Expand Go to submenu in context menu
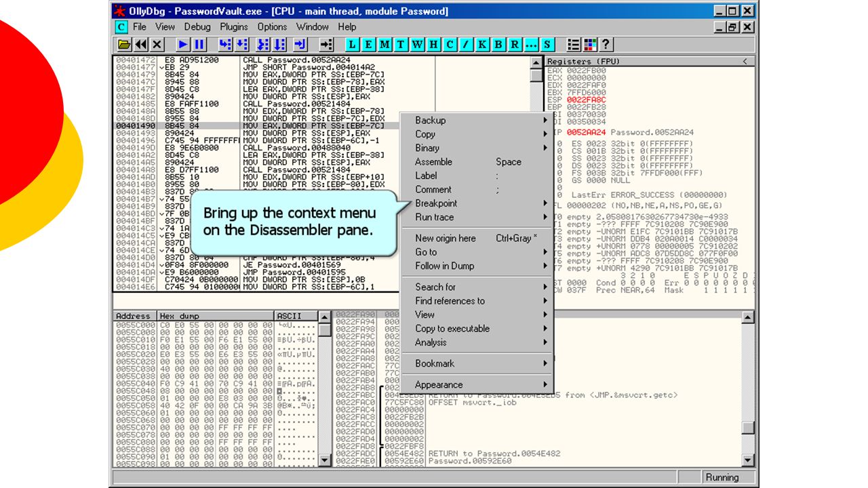Viewport: 868px width, 488px height. [x=477, y=252]
